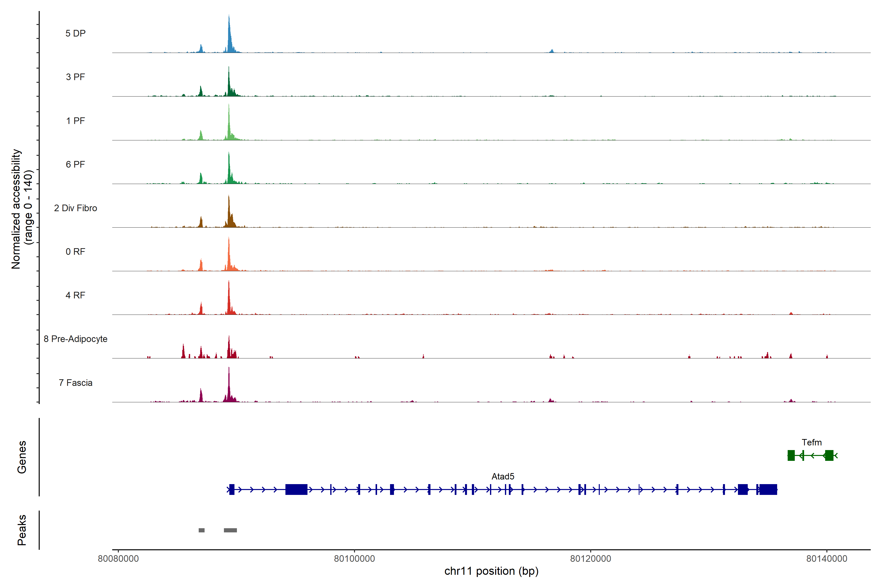Click the wider gray peak bar
This screenshot has height=588, width=882.
click(x=230, y=530)
